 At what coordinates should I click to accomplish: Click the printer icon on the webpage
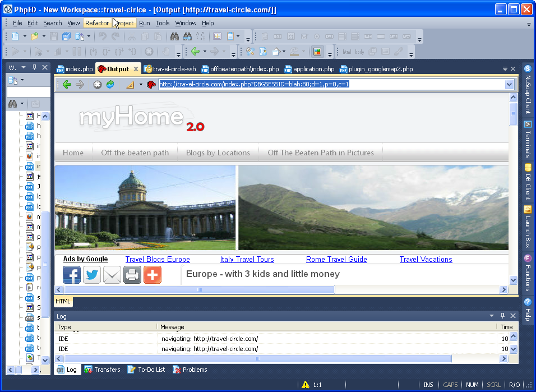point(132,275)
